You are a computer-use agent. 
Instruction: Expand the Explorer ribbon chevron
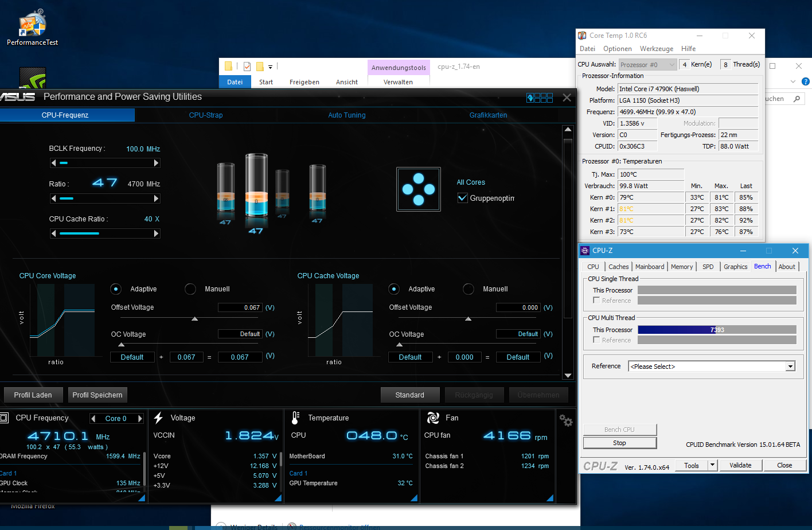pyautogui.click(x=794, y=82)
